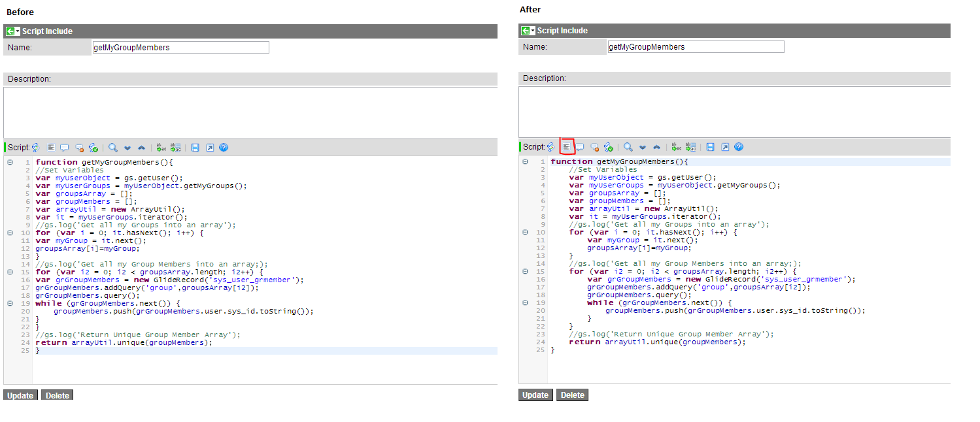Click Replace icon in Before panel toolbar
This screenshot has width=980, height=422.
click(x=161, y=148)
